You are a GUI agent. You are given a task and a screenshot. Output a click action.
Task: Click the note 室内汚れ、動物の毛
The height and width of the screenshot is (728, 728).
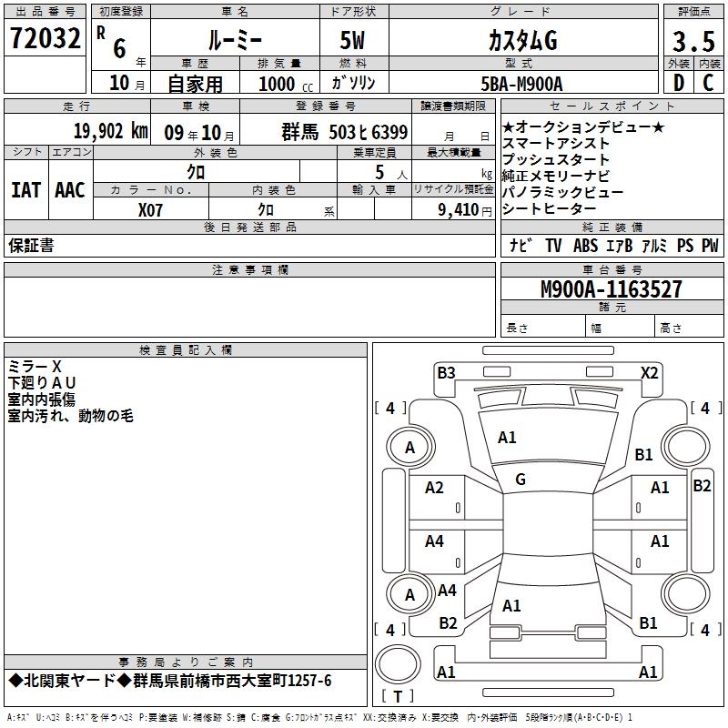pyautogui.click(x=71, y=416)
